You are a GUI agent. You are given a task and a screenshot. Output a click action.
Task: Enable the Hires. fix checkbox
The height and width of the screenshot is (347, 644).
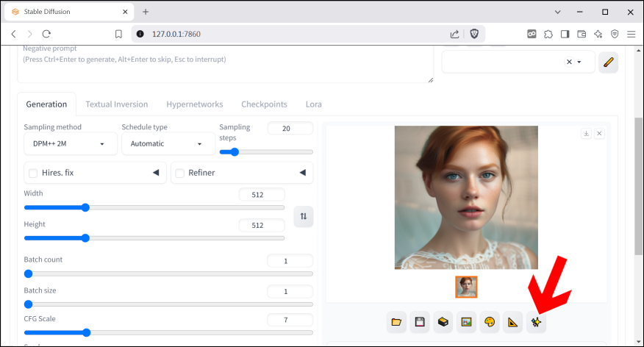[33, 173]
